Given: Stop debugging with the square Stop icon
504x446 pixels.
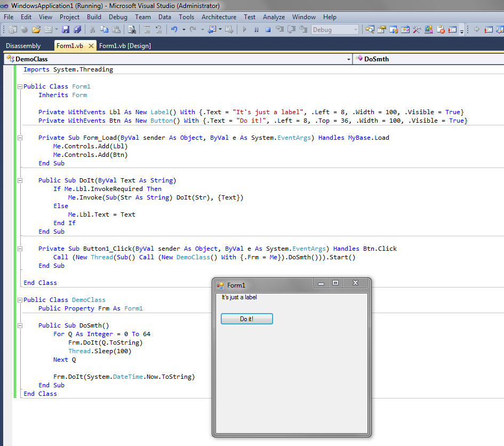Looking at the screenshot, I should coord(268,30).
